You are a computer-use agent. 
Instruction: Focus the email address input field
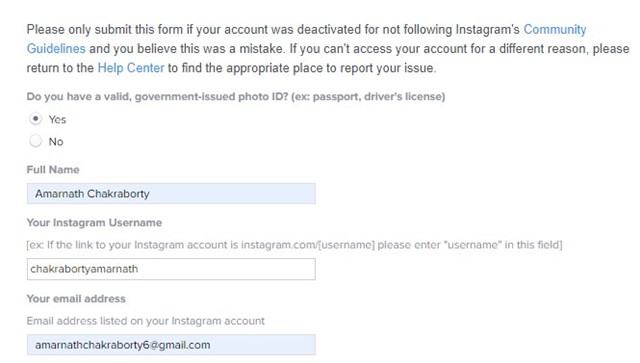[171, 345]
